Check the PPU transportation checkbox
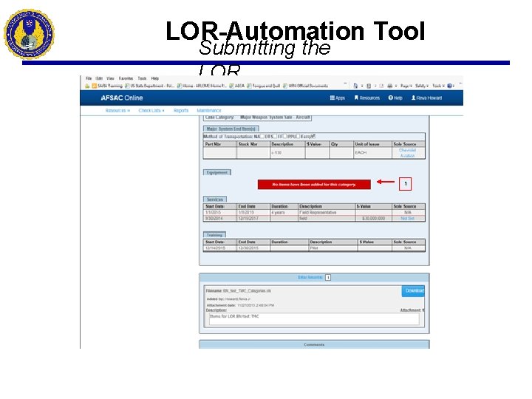532x399 pixels. click(298, 136)
